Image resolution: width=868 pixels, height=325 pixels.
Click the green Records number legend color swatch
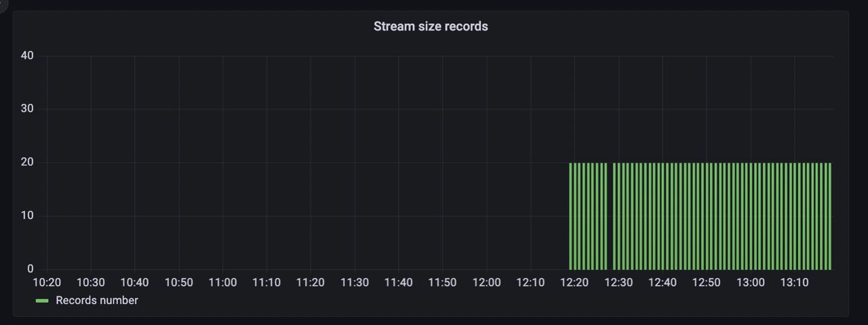(42, 301)
